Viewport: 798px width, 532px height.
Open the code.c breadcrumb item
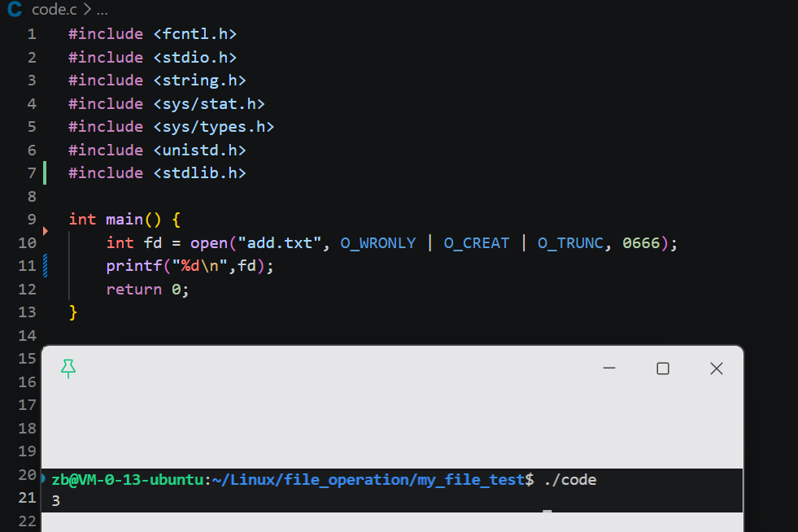coord(54,9)
